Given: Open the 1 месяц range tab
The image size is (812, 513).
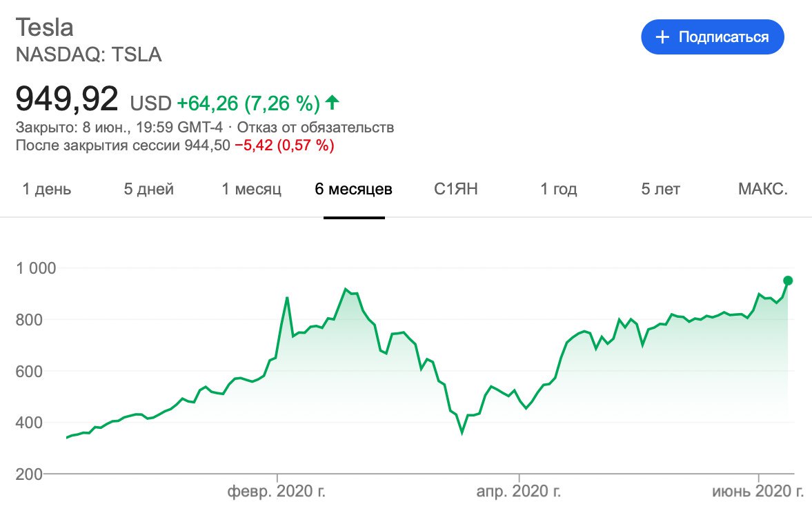Looking at the screenshot, I should click(x=251, y=189).
